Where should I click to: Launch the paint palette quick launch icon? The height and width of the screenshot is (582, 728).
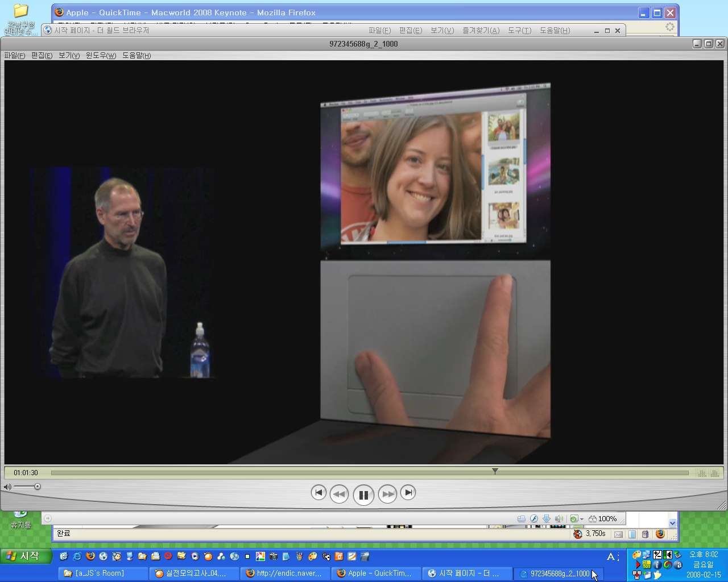click(313, 556)
